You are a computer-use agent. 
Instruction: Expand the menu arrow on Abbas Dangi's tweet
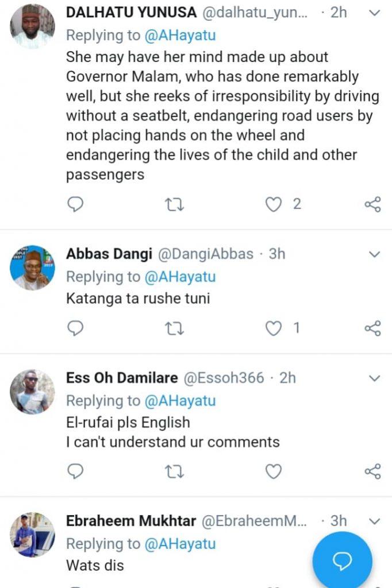coord(374,254)
